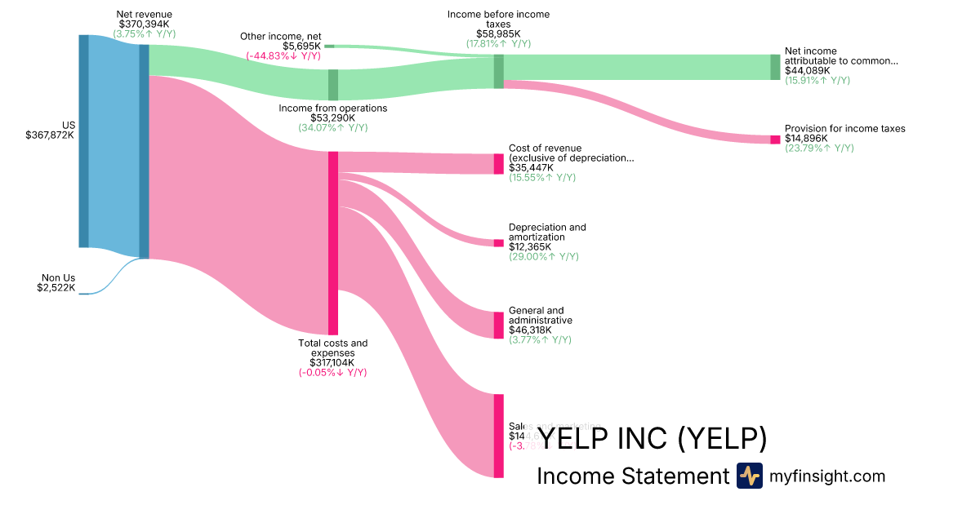Screen dimensions: 980x514
Task: Select the Income before income taxes node
Action: (498, 71)
